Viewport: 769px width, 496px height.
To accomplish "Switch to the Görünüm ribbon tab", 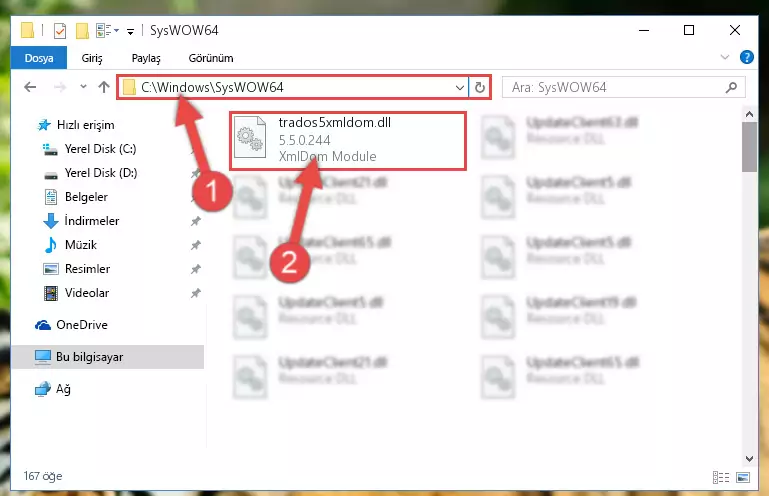I will tap(211, 58).
